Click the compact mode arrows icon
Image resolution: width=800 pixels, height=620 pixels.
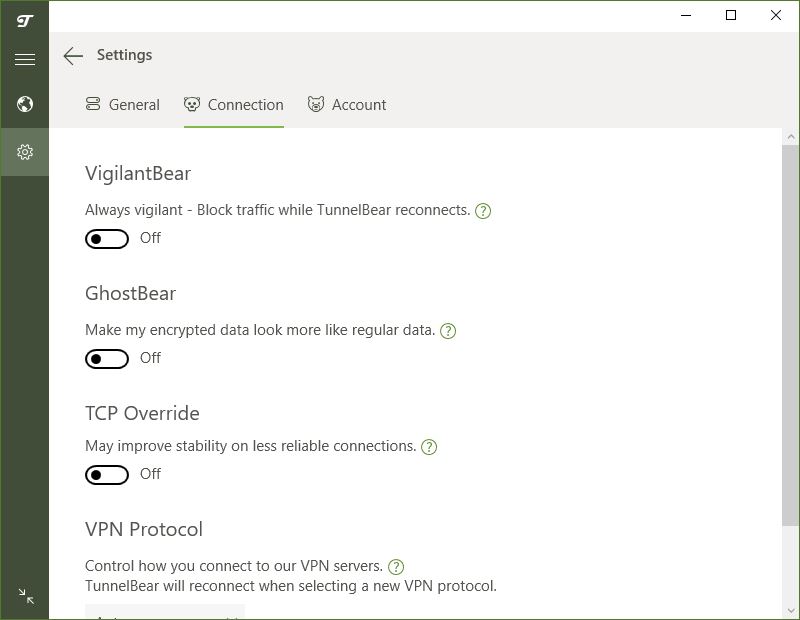tap(26, 596)
